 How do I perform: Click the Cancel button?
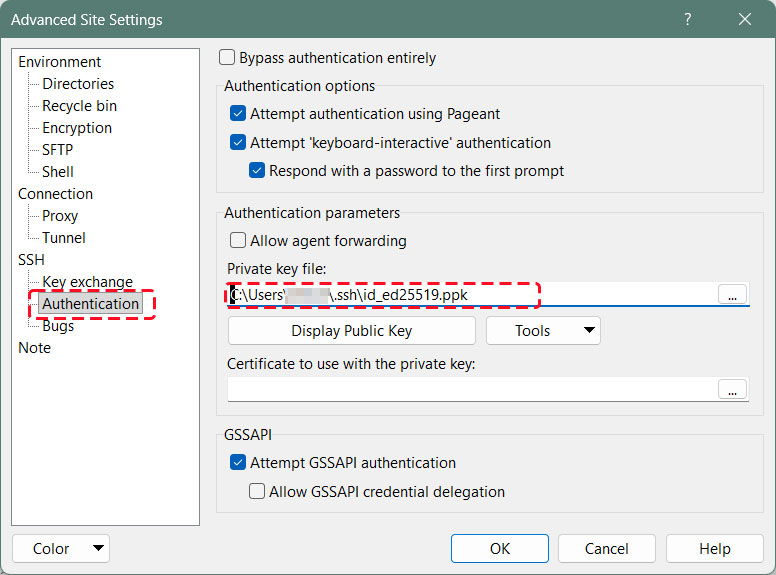click(x=606, y=549)
